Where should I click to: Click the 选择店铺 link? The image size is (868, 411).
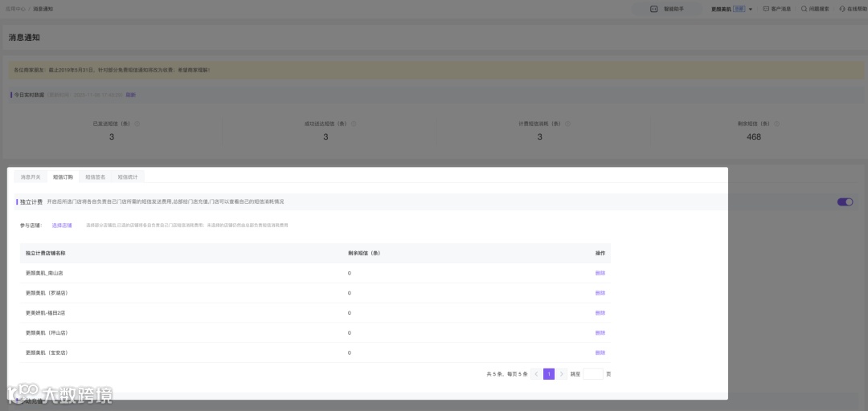click(x=62, y=226)
